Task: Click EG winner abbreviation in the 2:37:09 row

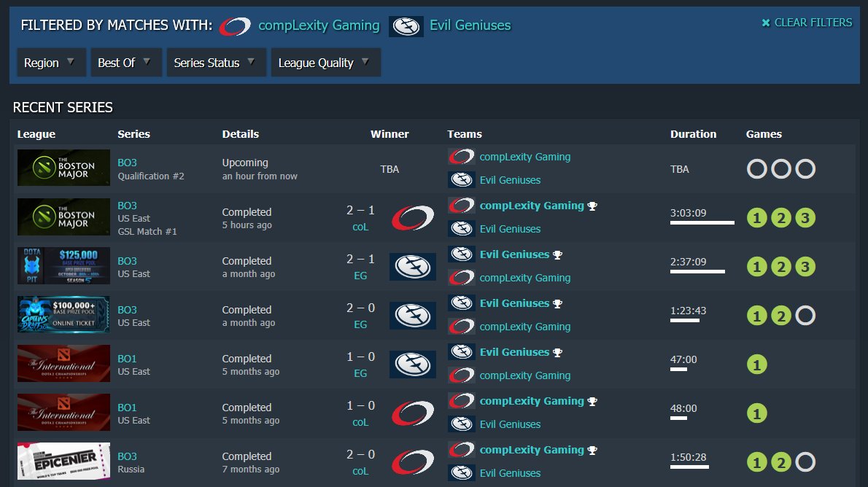Action: click(x=360, y=276)
